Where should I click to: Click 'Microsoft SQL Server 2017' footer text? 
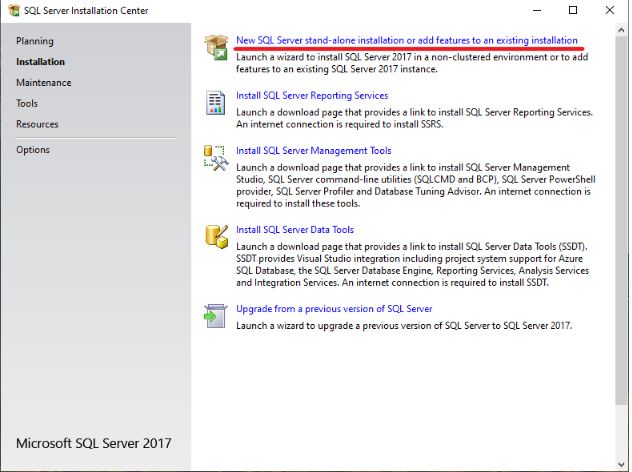[94, 443]
